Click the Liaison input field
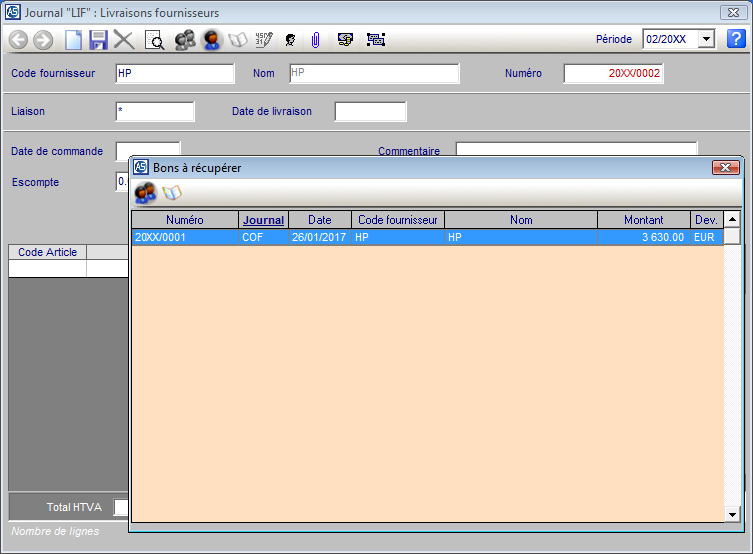The height and width of the screenshot is (554, 753). 154,111
